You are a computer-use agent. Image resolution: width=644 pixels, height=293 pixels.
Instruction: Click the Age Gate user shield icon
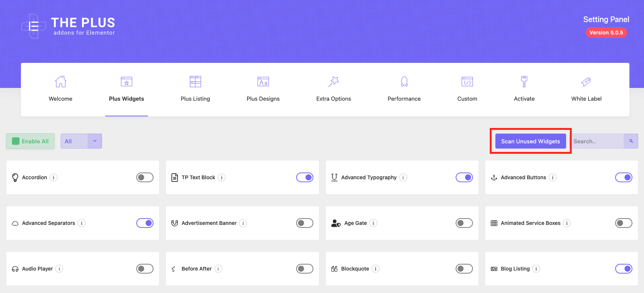tap(336, 223)
